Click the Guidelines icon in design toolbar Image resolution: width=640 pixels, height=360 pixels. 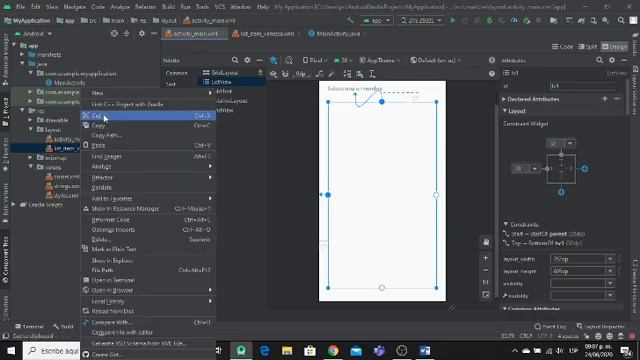tap(372, 74)
